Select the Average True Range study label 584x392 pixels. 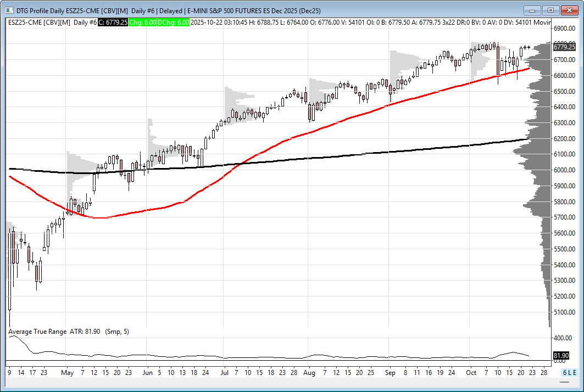(x=37, y=332)
